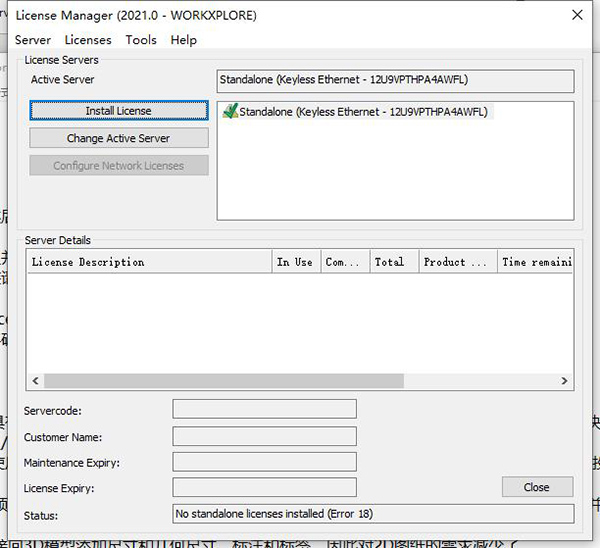Click the Servercode: label
Screen dimensions: 600x548
pyautogui.click(x=53, y=411)
